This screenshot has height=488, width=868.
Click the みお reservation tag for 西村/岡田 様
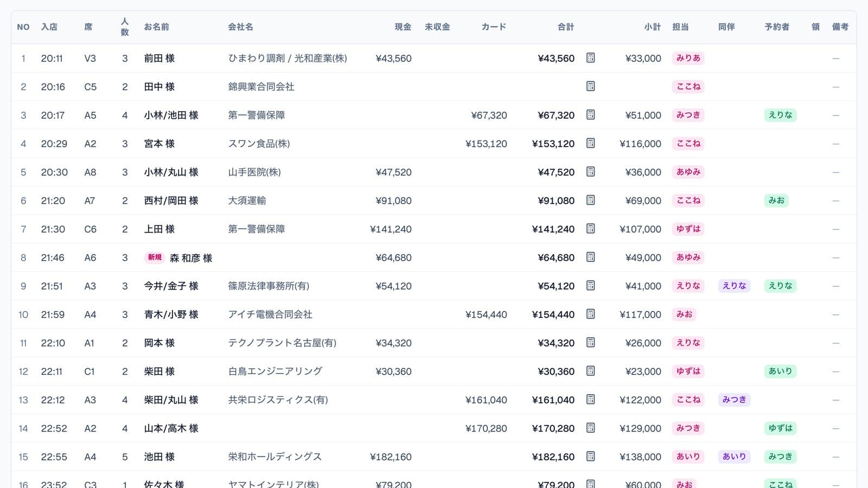click(x=776, y=201)
